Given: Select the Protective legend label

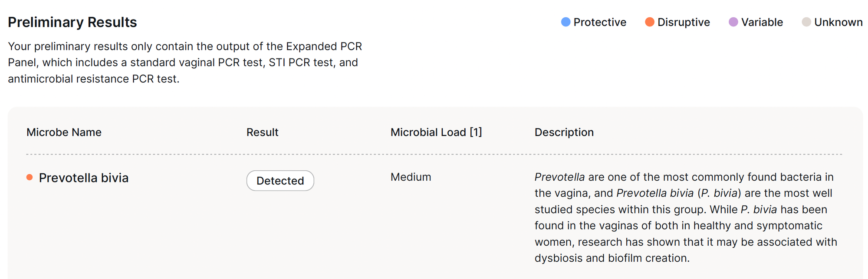Looking at the screenshot, I should pyautogui.click(x=599, y=22).
